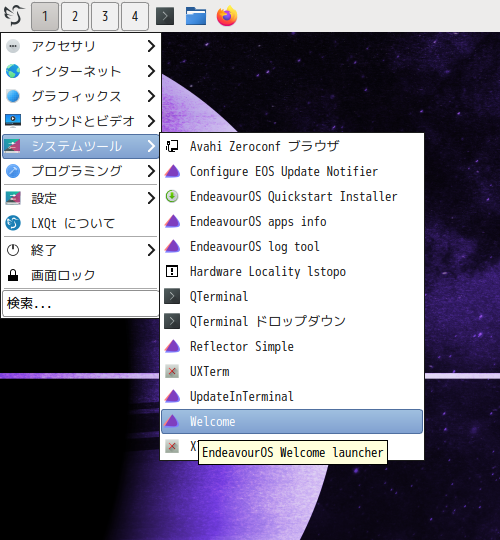The image size is (500, 540).
Task: Open the サウンドとビデオ menu entry
Action: pyautogui.click(x=81, y=121)
